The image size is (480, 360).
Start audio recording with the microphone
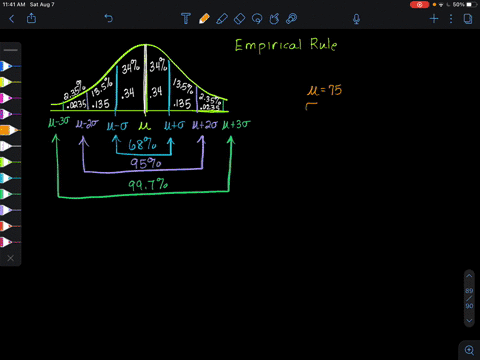pyautogui.click(x=356, y=19)
